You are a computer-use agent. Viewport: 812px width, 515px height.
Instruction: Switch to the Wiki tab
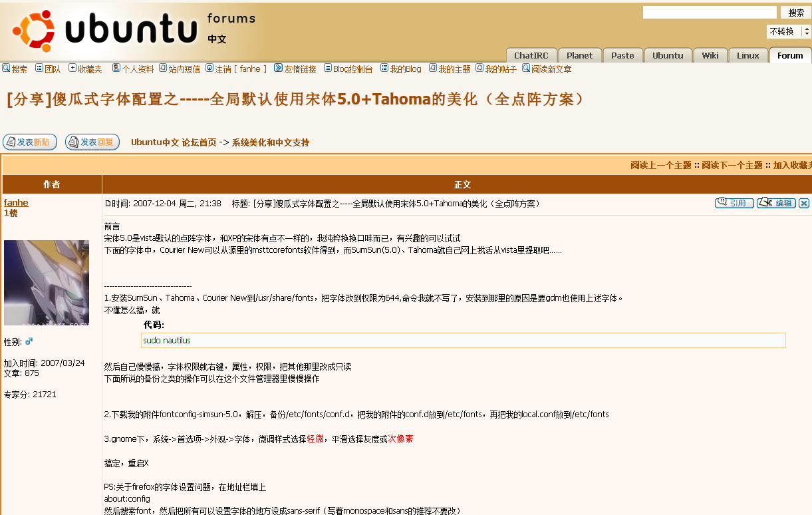[x=710, y=55]
